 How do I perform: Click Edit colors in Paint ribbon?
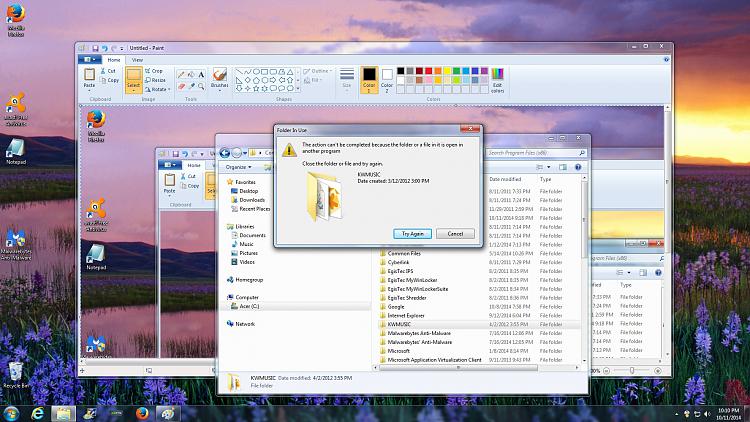(x=497, y=80)
